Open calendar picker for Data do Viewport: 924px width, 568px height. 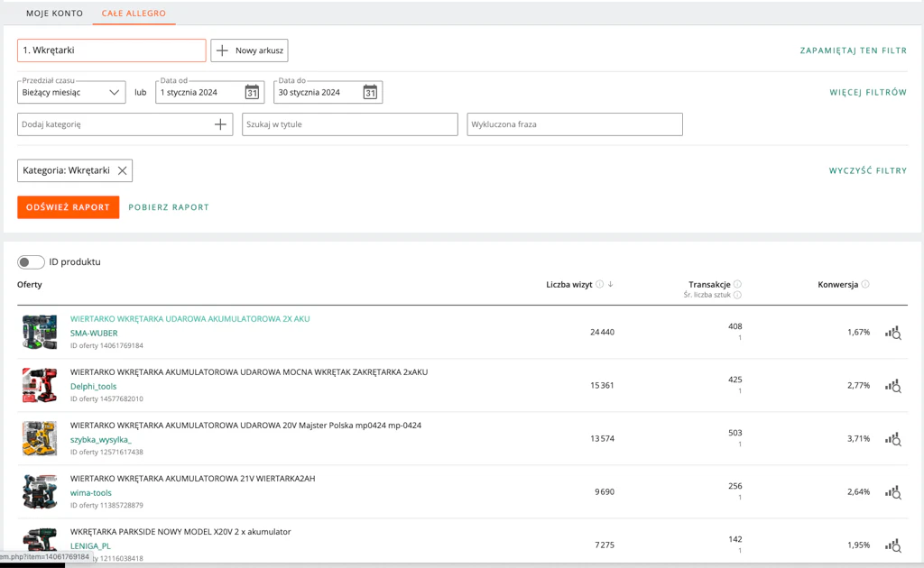[x=370, y=92]
